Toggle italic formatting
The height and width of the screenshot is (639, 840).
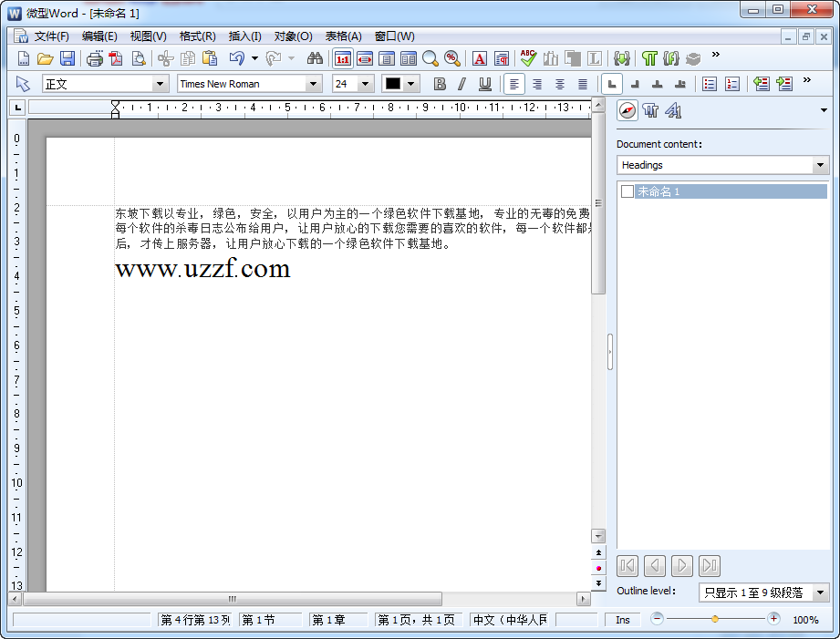tap(461, 84)
